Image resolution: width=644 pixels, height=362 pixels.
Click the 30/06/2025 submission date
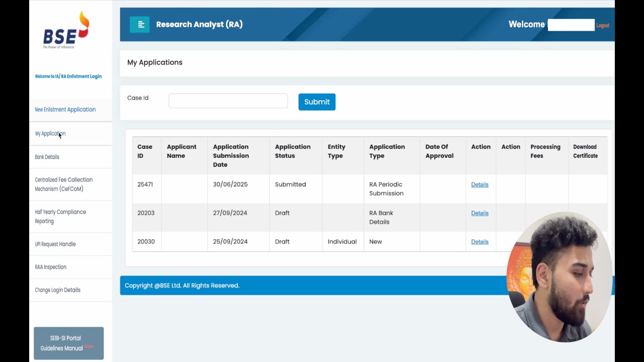[x=230, y=185]
